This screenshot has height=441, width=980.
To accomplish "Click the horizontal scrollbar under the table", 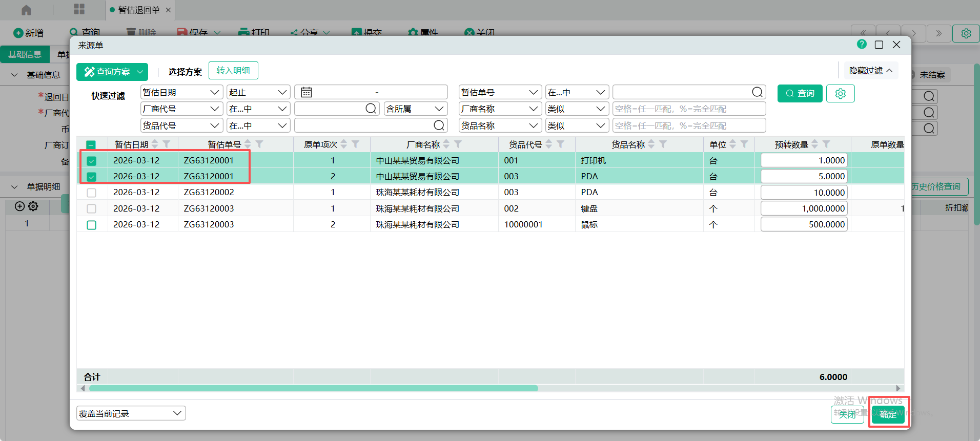I will point(314,388).
